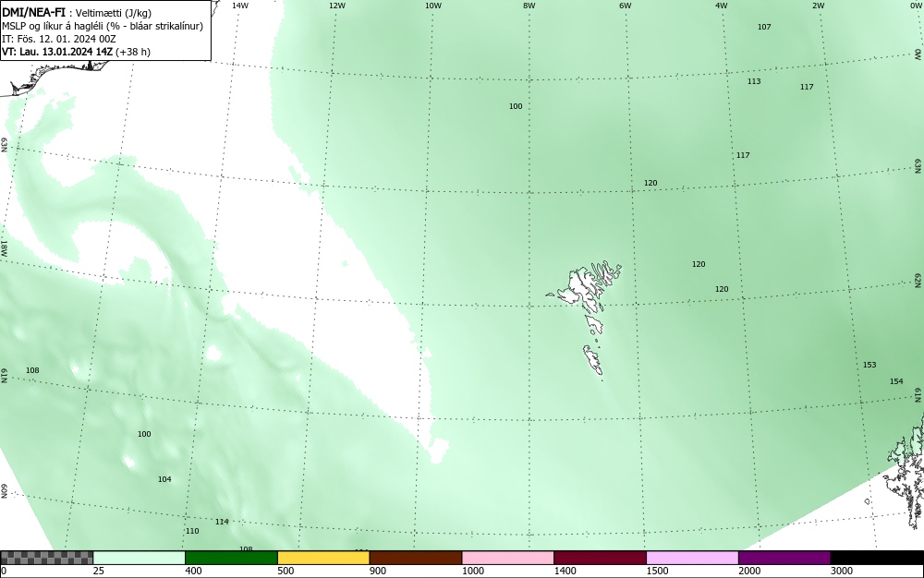Click the "2W" longitude label

tap(818, 6)
